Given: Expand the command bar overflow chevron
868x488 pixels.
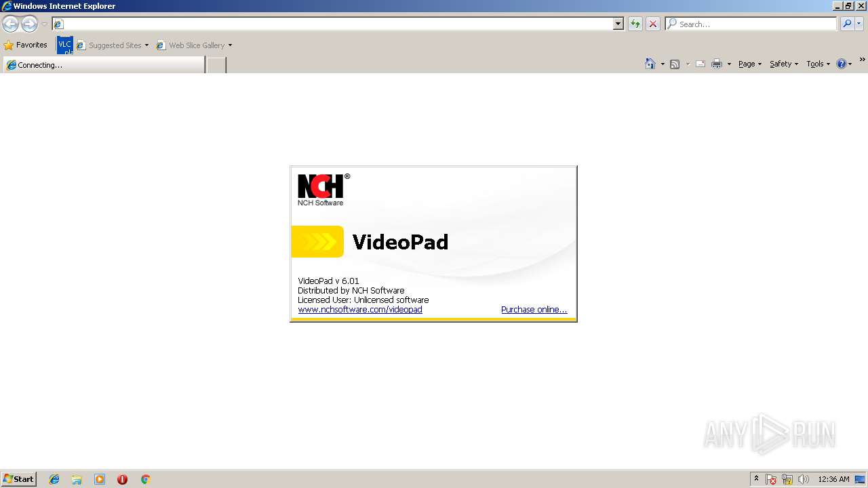Looking at the screenshot, I should point(862,60).
